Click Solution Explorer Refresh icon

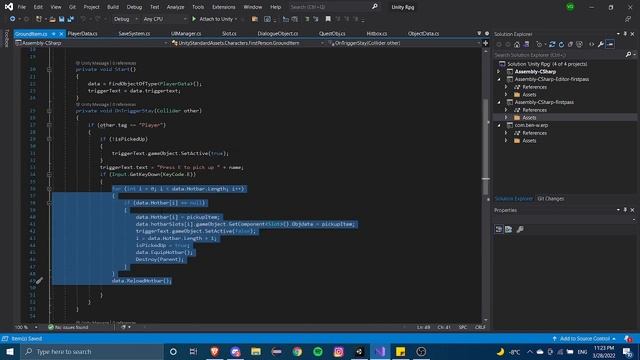click(x=561, y=44)
